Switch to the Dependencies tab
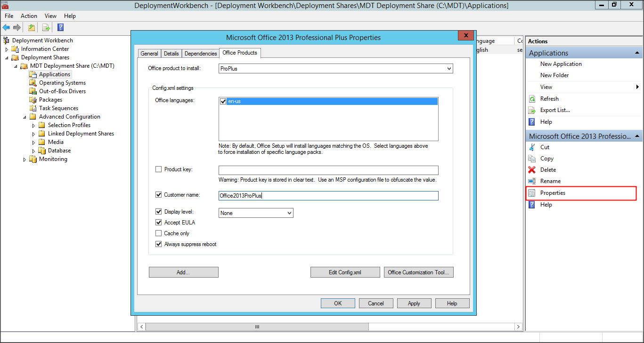644x343 pixels. [x=201, y=54]
